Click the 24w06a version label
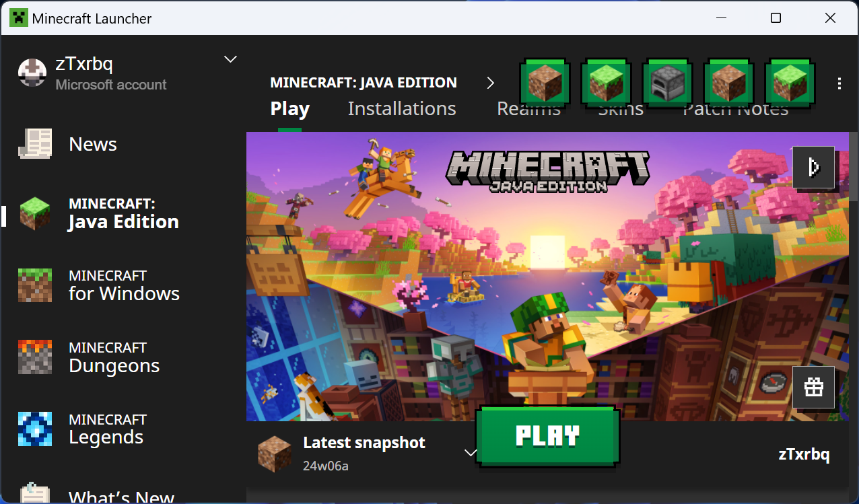Viewport: 859px width, 504px height. point(326,466)
